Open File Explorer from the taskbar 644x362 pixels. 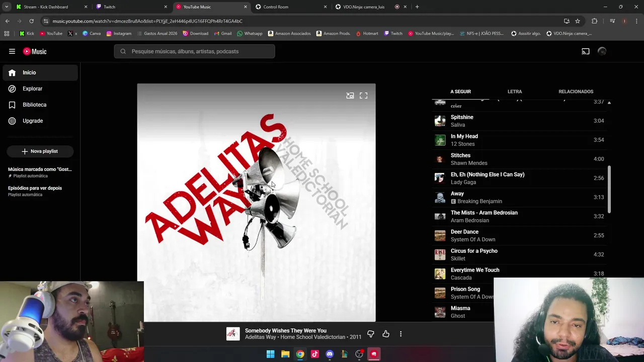click(x=285, y=354)
